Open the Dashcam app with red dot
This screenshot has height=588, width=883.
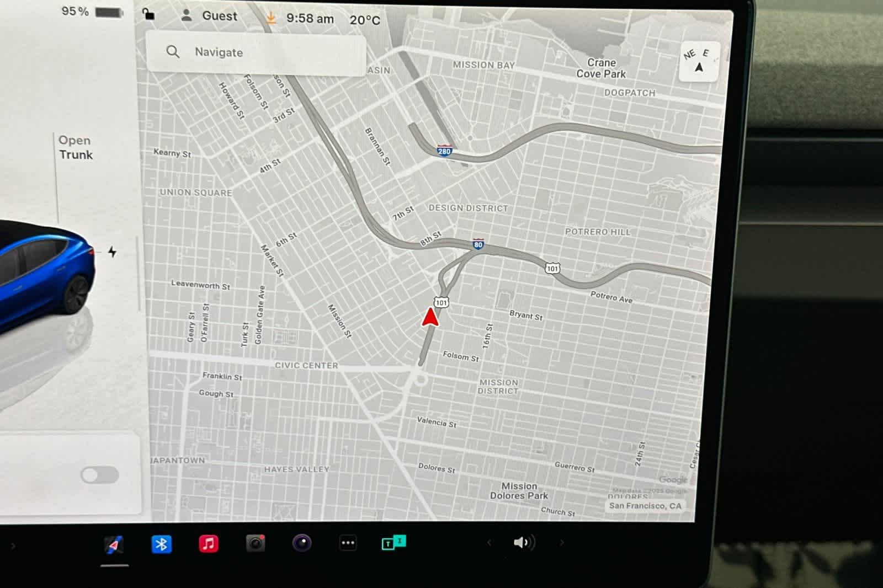click(256, 543)
